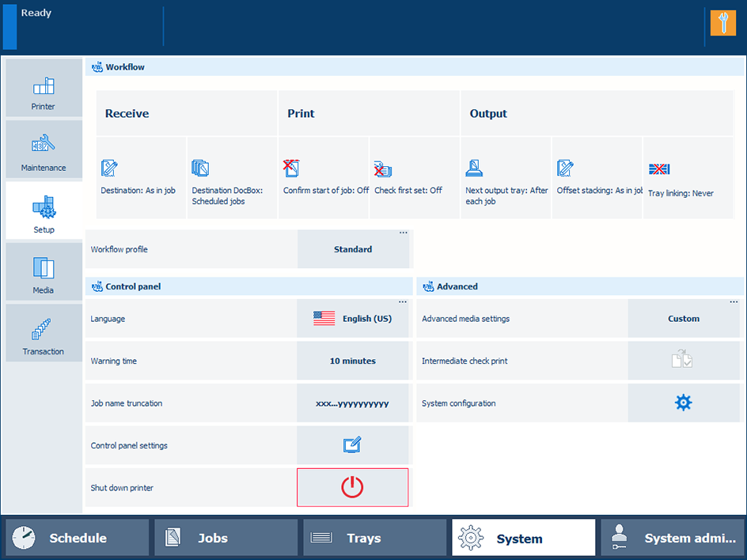The image size is (747, 560).
Task: Toggle the Tray linking setting
Action: point(688,178)
